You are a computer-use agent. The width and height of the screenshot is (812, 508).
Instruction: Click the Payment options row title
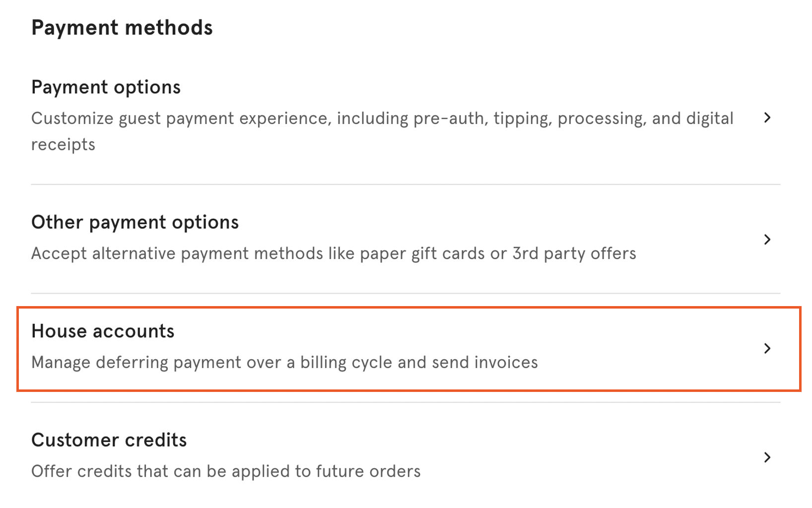tap(106, 87)
